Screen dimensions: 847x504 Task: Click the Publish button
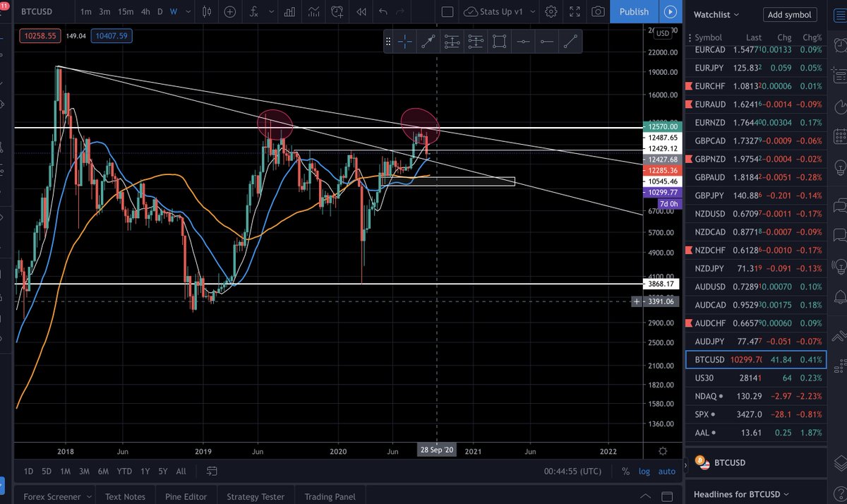634,12
